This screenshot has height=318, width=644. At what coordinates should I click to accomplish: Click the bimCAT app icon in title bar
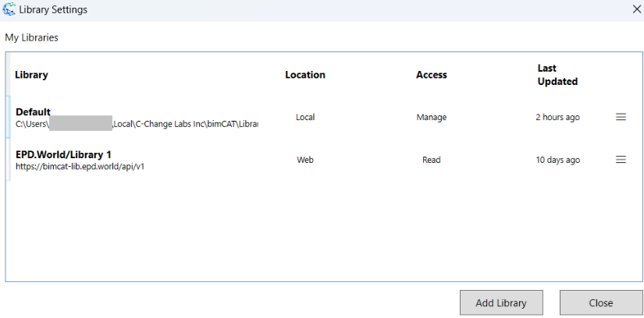tap(9, 10)
